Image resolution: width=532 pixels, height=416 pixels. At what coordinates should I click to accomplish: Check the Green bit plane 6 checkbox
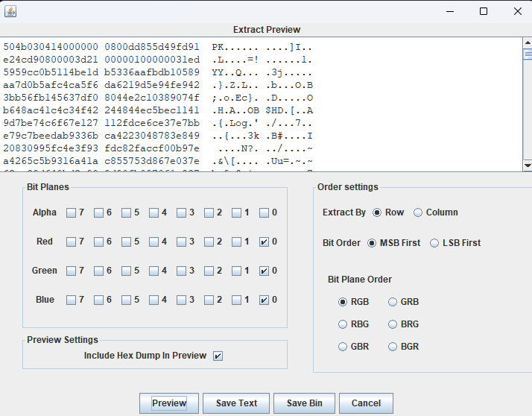98,271
